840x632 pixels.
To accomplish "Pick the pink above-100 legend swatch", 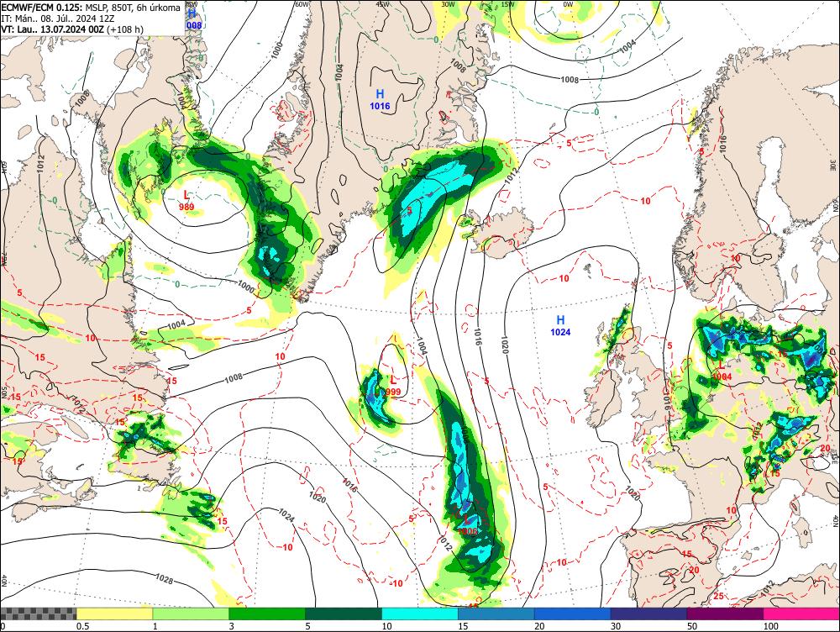I will coord(801,614).
